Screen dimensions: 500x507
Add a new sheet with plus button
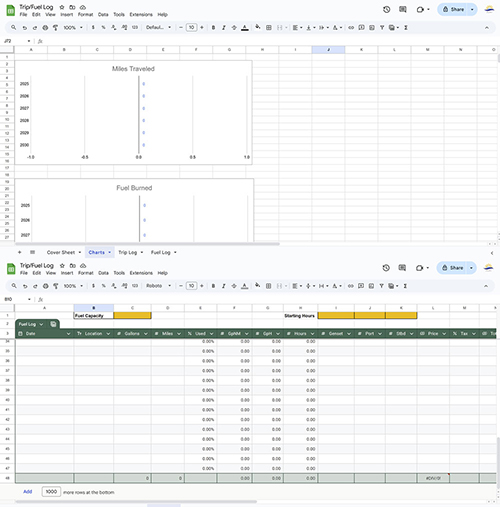point(19,252)
